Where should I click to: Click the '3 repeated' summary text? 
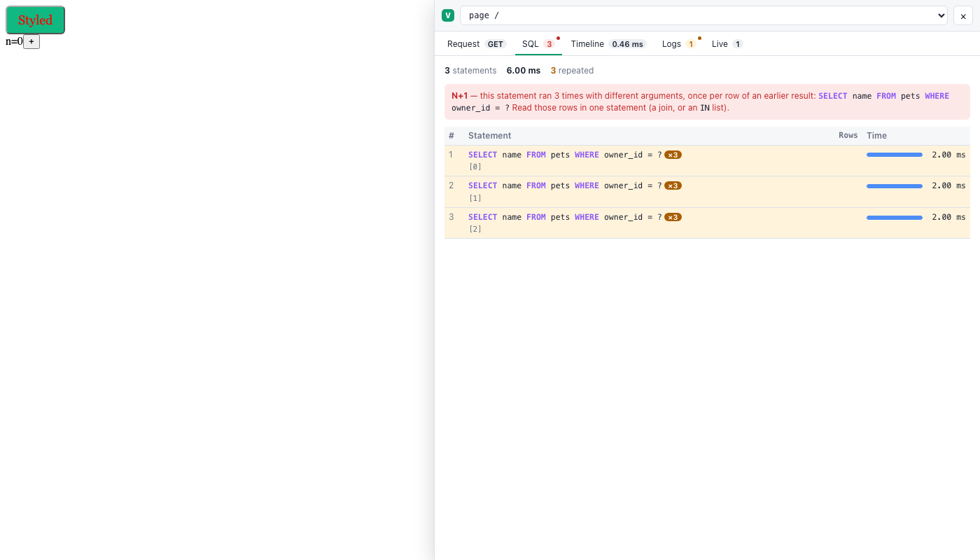pyautogui.click(x=572, y=71)
